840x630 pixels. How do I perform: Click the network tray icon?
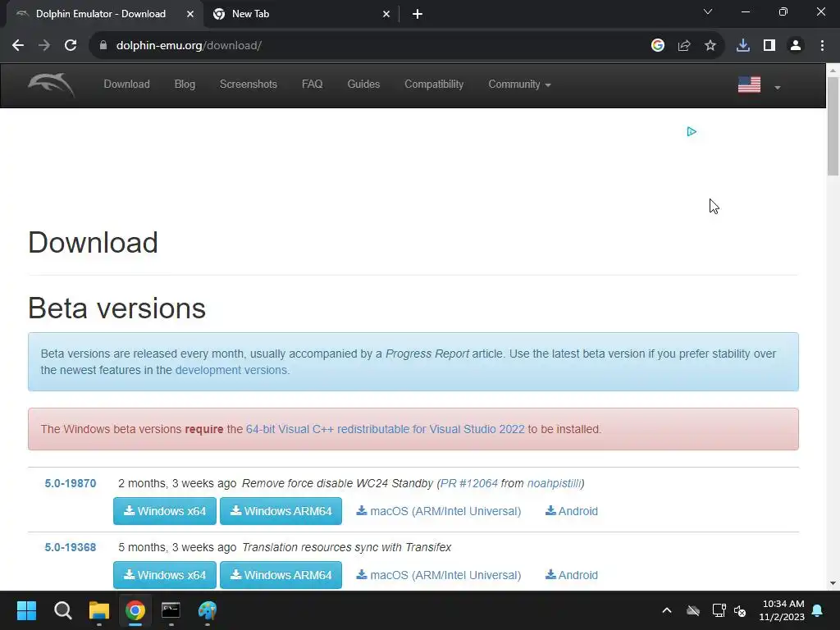tap(719, 610)
